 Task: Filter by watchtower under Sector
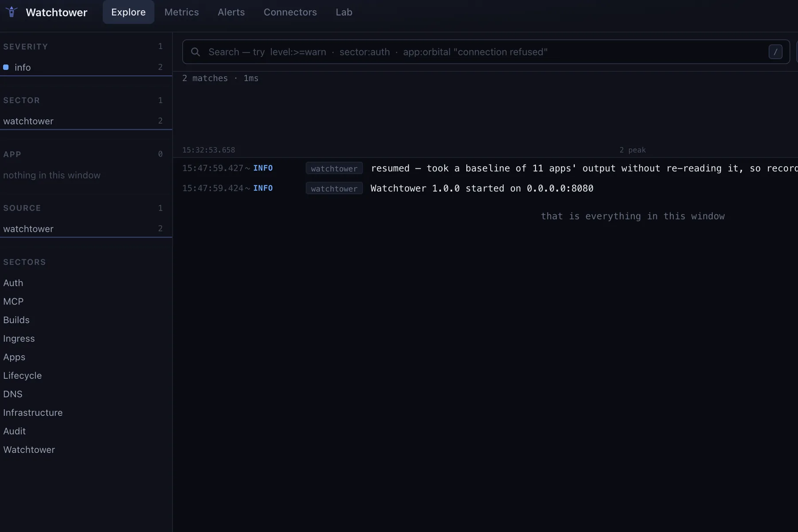(x=86, y=121)
